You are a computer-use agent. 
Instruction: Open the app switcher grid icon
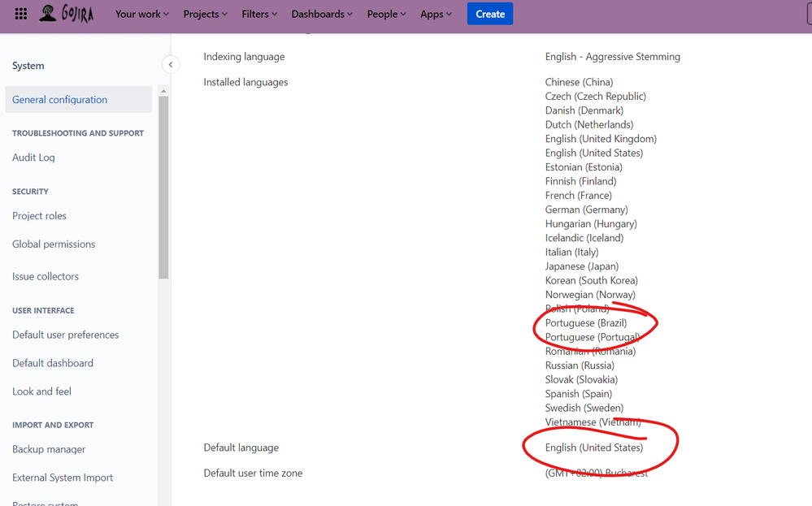pyautogui.click(x=20, y=14)
